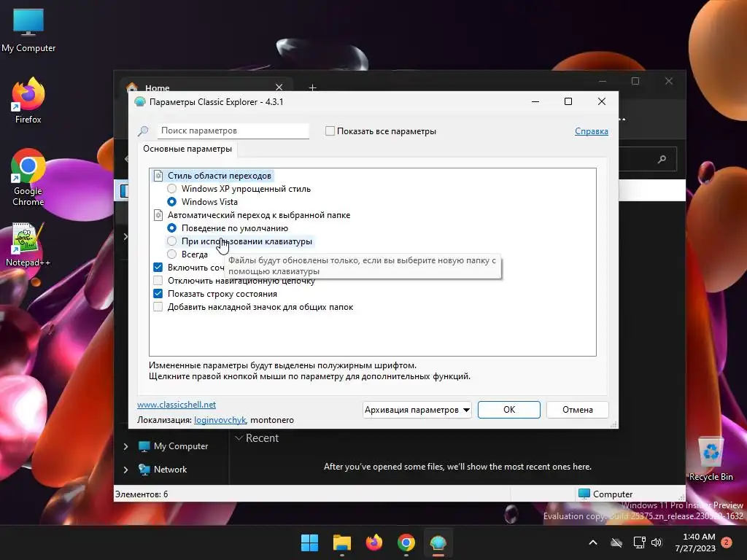Click the Classic Shell icon in the taskbar
Image resolution: width=747 pixels, height=560 pixels.
pos(438,542)
